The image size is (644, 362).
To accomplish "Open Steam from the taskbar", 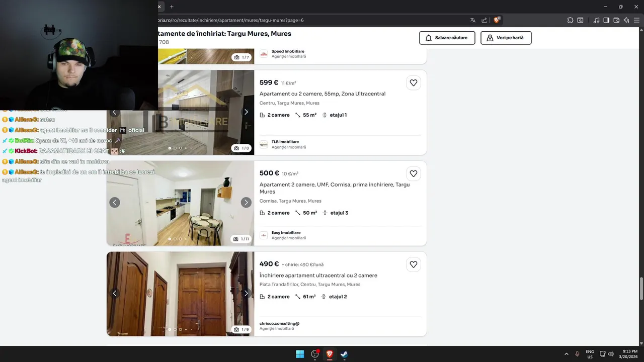I will [344, 354].
